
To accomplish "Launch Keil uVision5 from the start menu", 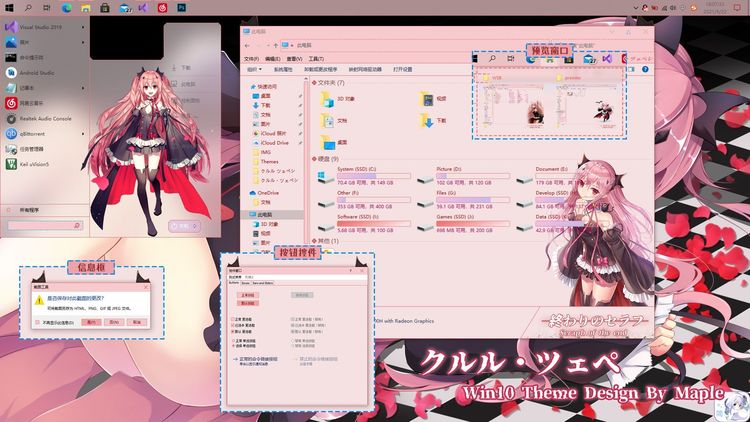I will click(45, 164).
